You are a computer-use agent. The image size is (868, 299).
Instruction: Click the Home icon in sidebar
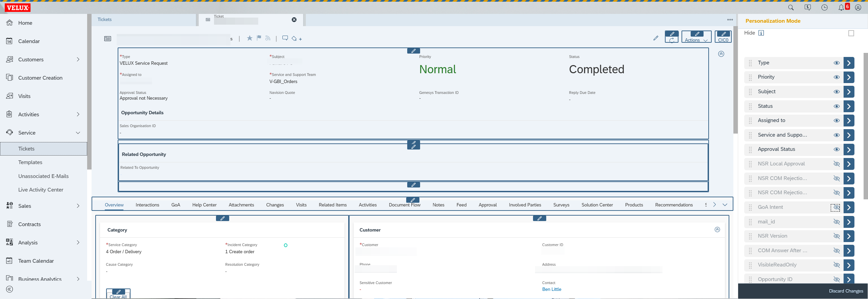click(x=9, y=23)
